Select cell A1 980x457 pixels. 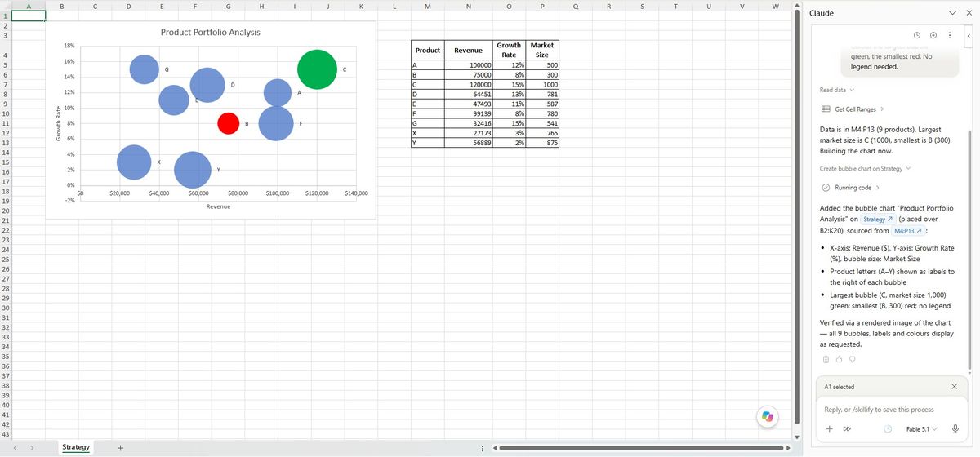[29, 15]
